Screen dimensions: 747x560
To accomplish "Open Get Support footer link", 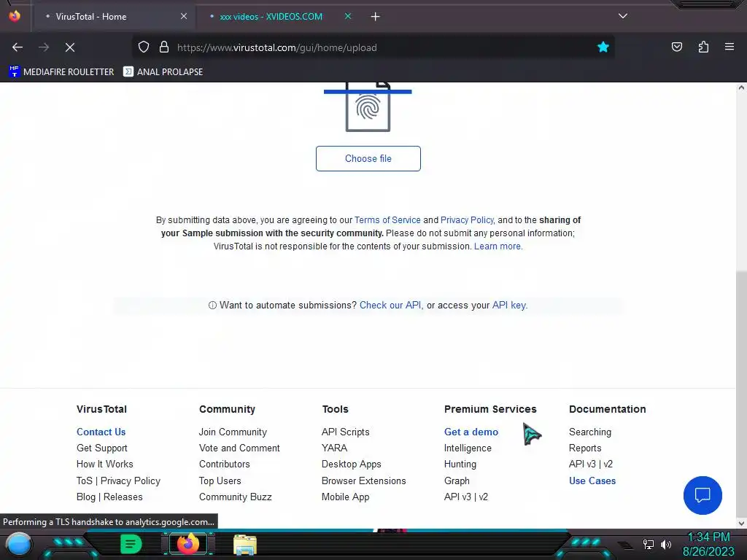I will point(102,448).
